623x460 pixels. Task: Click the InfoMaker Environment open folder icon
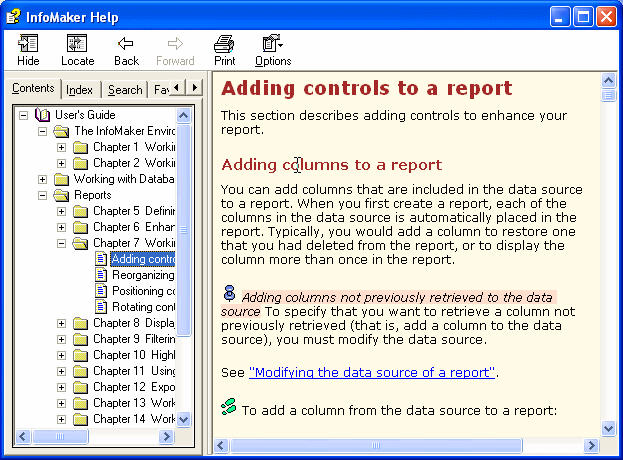(61, 131)
